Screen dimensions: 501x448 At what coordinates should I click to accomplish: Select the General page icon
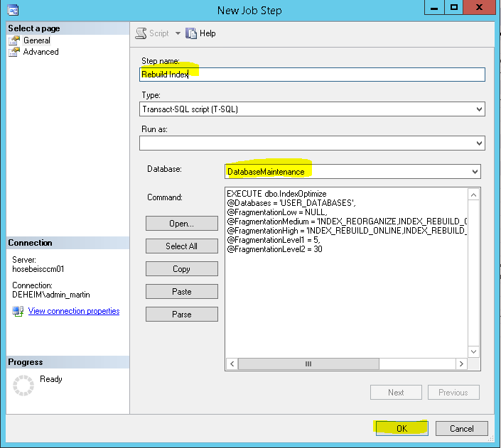[x=14, y=40]
